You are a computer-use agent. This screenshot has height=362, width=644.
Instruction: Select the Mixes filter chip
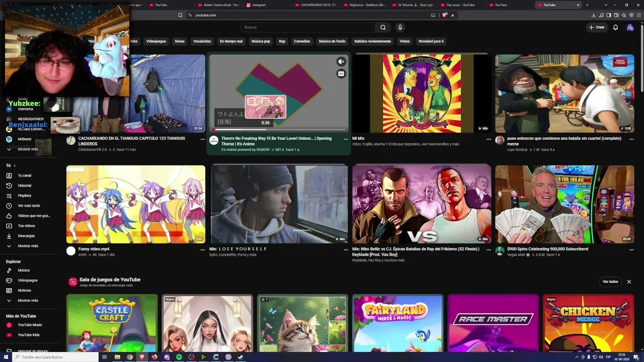click(x=180, y=41)
